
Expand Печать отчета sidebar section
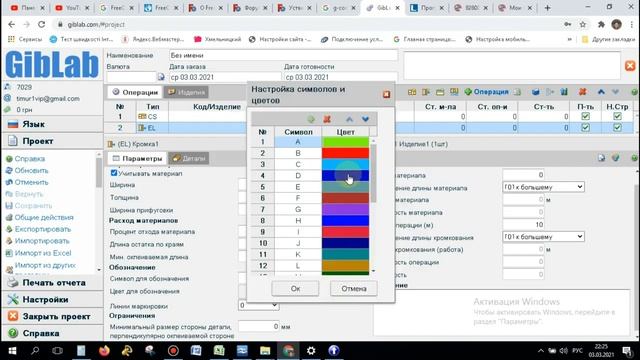click(52, 282)
